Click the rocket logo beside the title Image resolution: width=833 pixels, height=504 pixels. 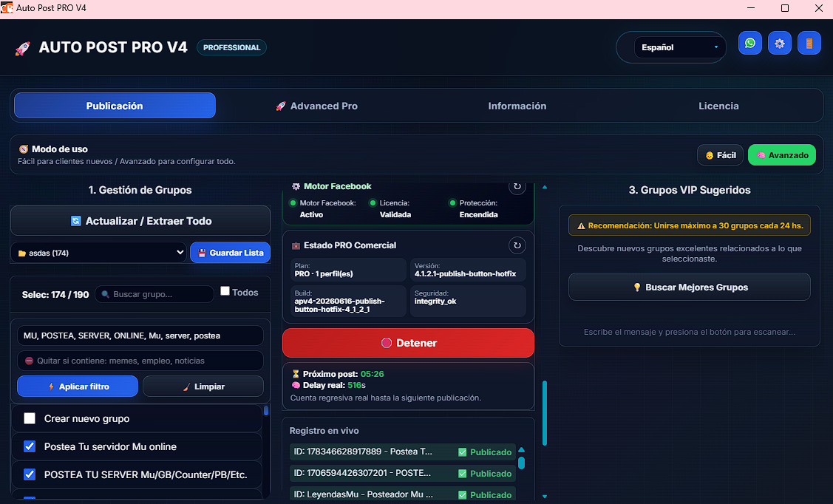coord(22,48)
